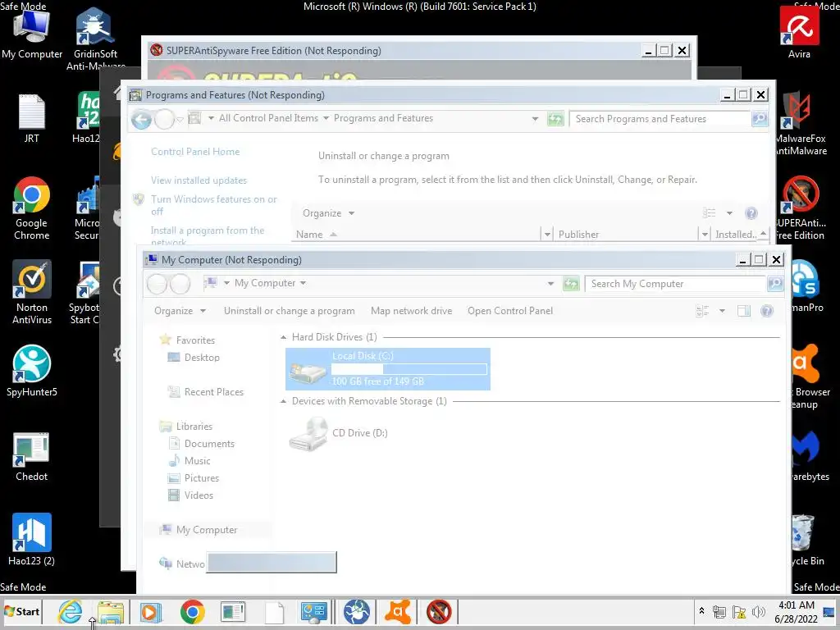Open Internet Explorer from the taskbar
Image resolution: width=840 pixels, height=630 pixels.
(71, 611)
